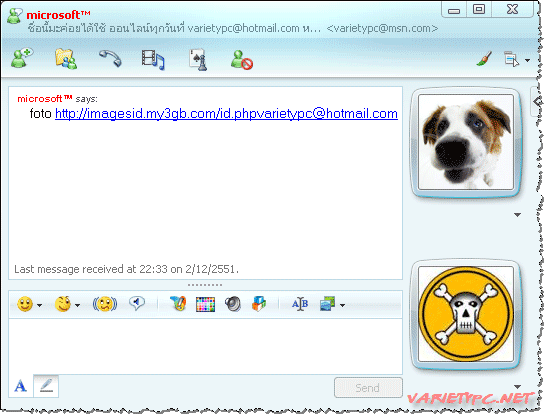Click the Send button
The width and height of the screenshot is (544, 414).
(x=368, y=387)
